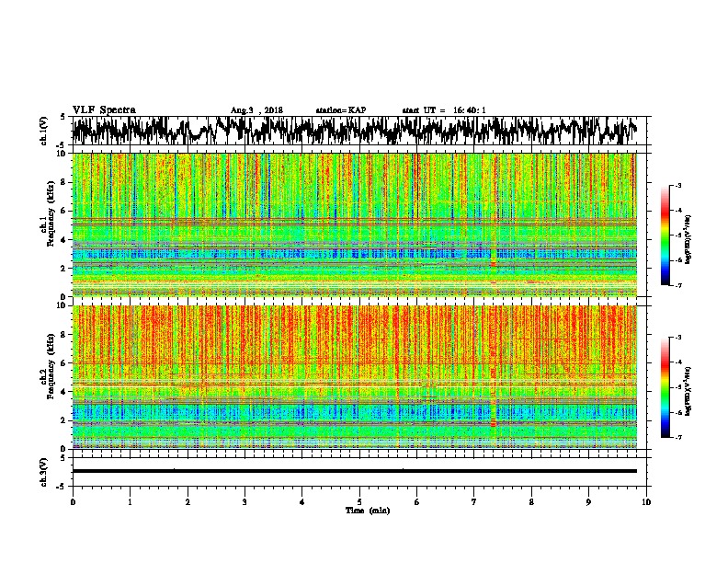
Task: Click the red burst at 2 kHz in ch.1 spectrogram
Action: tap(493, 264)
